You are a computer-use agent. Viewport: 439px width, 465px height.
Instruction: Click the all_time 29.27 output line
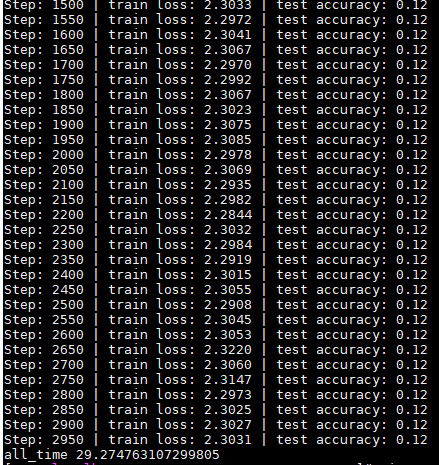(x=112, y=455)
